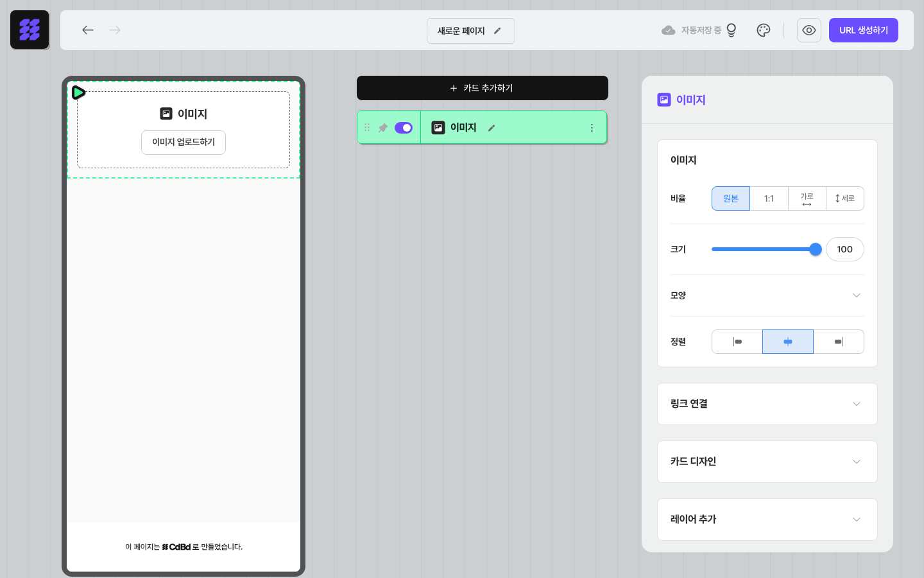Open 이미지 card three-dot menu
924x578 pixels.
pos(592,128)
